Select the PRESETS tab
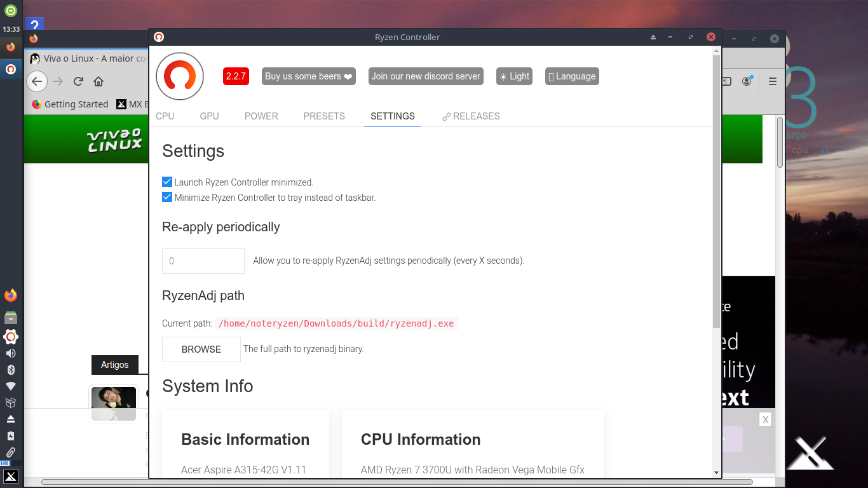Viewport: 868px width, 488px height. 324,116
